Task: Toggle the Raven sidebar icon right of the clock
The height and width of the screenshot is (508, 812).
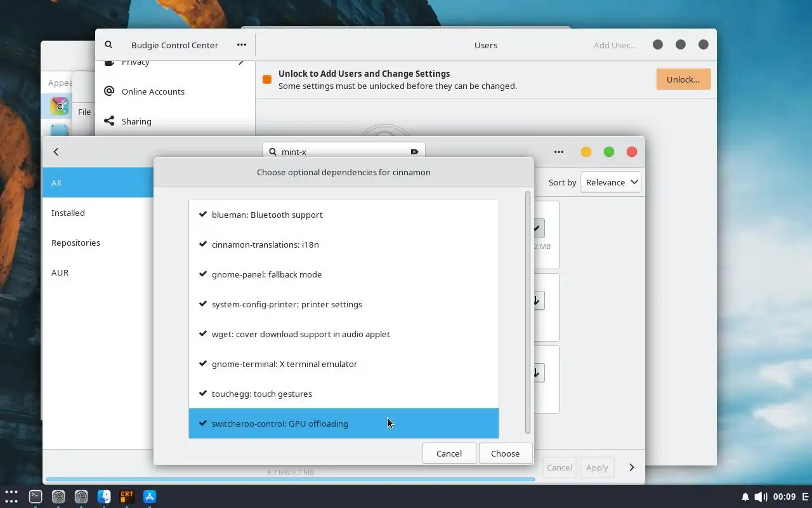Action: [806, 497]
